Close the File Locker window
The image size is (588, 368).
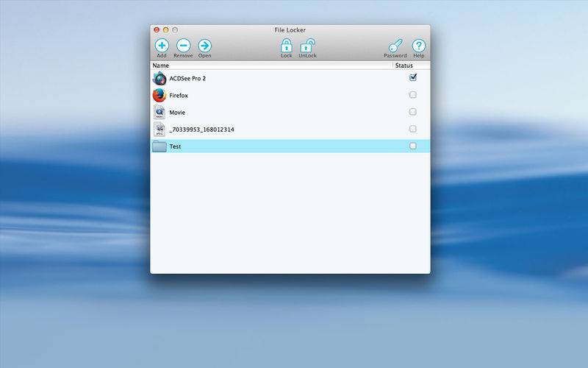click(157, 29)
